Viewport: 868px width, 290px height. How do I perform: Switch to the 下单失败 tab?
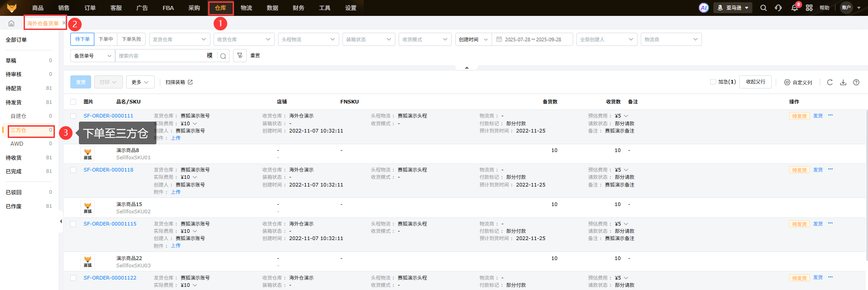pos(132,39)
